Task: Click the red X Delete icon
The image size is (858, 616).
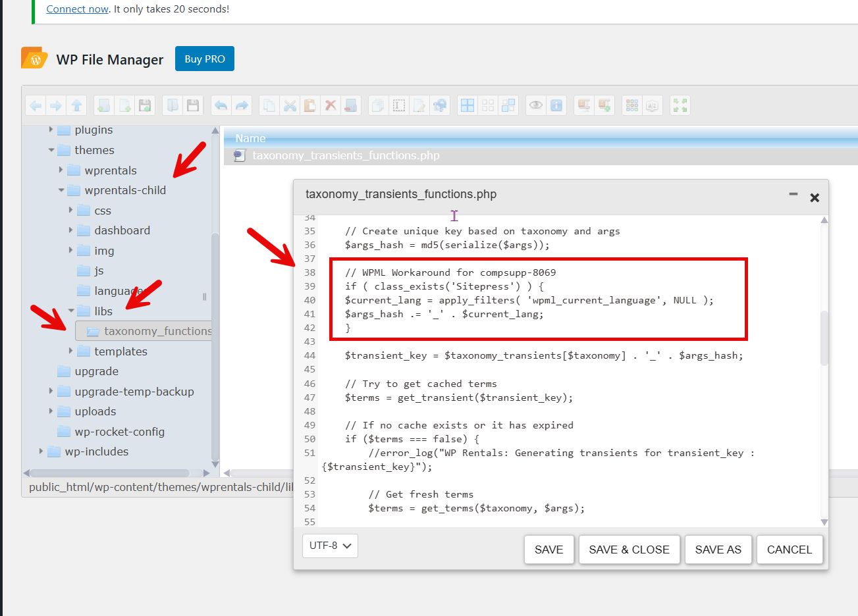Action: pyautogui.click(x=331, y=105)
